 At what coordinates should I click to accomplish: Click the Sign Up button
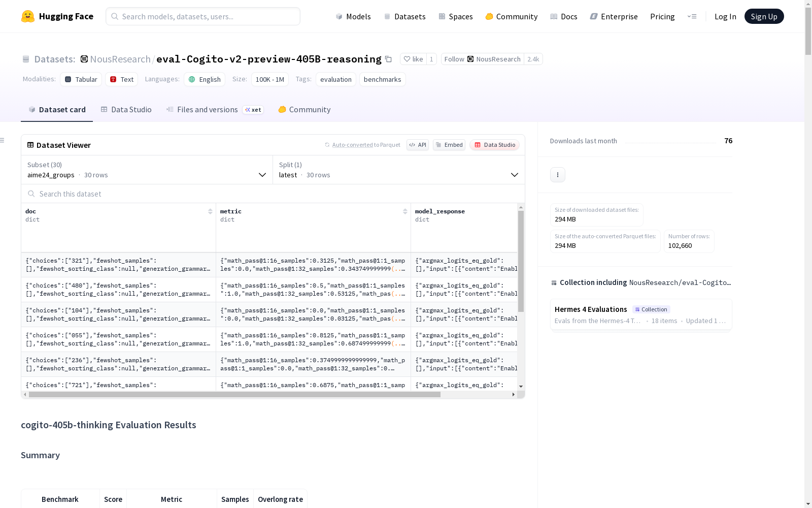[764, 16]
